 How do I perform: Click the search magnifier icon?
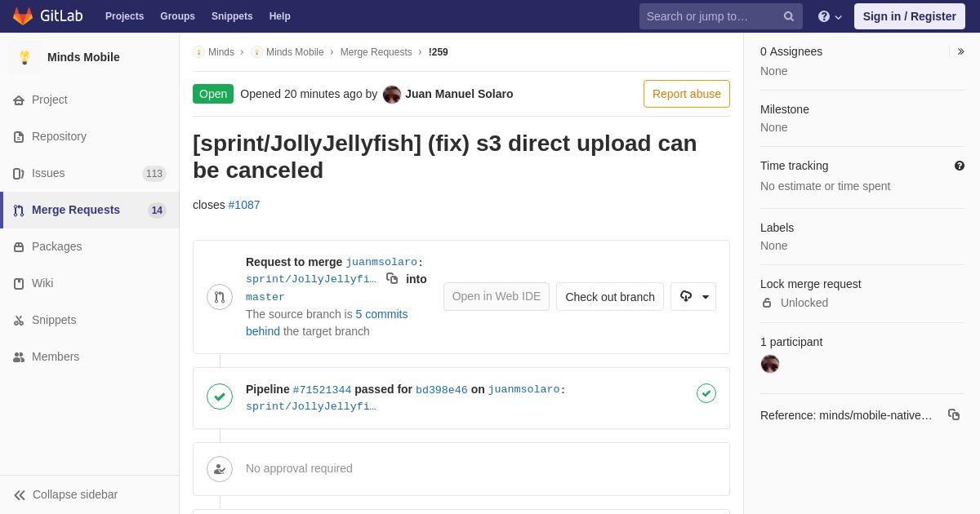point(789,16)
